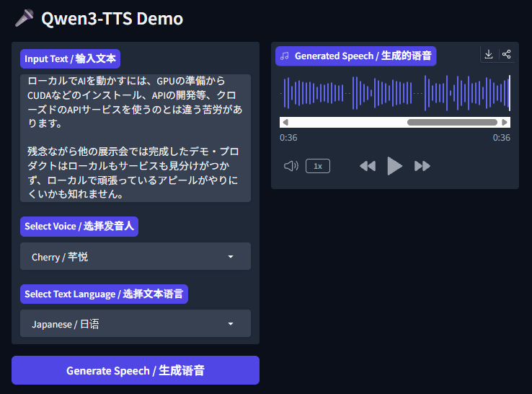Click the Generate Speech / 生成语音 button
Screen dimensions: 532x394
[x=136, y=370]
